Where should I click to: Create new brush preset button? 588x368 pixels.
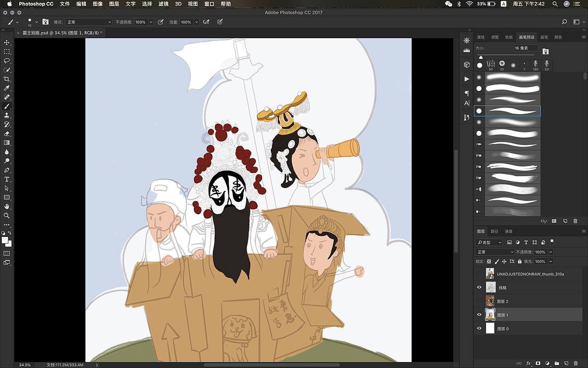coord(566,221)
